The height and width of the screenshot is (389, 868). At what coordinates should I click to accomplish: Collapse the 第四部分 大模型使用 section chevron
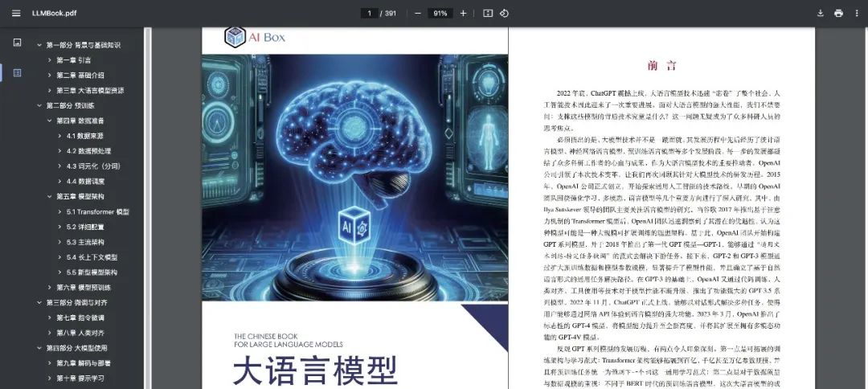pyautogui.click(x=39, y=348)
